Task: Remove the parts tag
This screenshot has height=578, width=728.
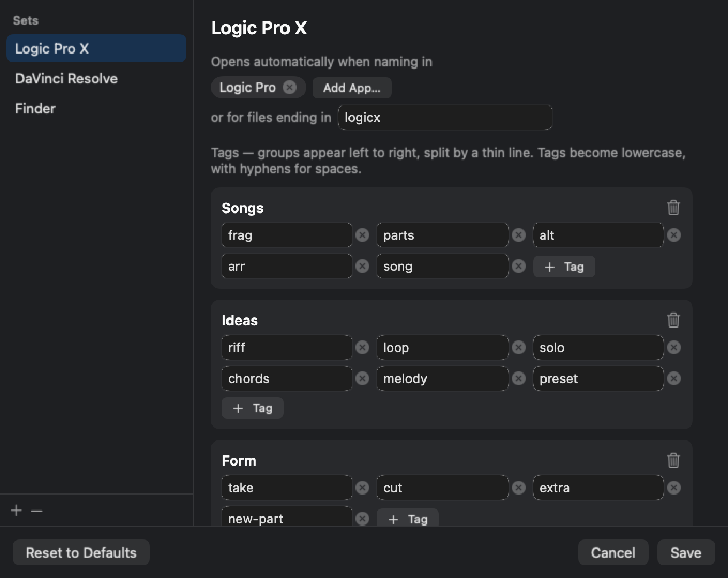Action: click(518, 235)
